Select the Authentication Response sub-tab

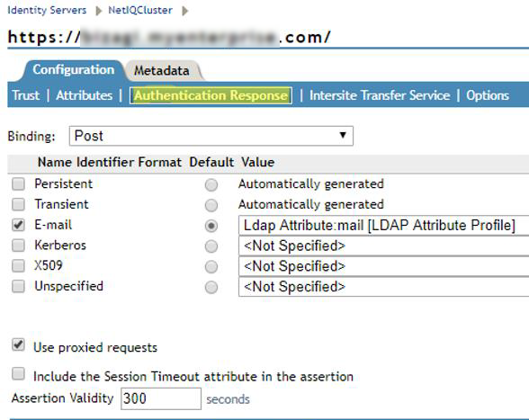[x=211, y=95]
